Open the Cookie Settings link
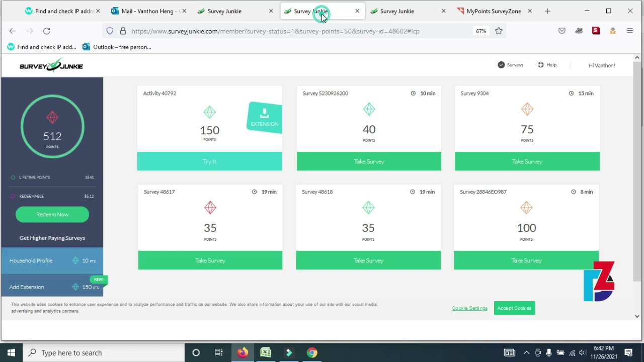Viewport: 644px width, 362px height. (469, 308)
